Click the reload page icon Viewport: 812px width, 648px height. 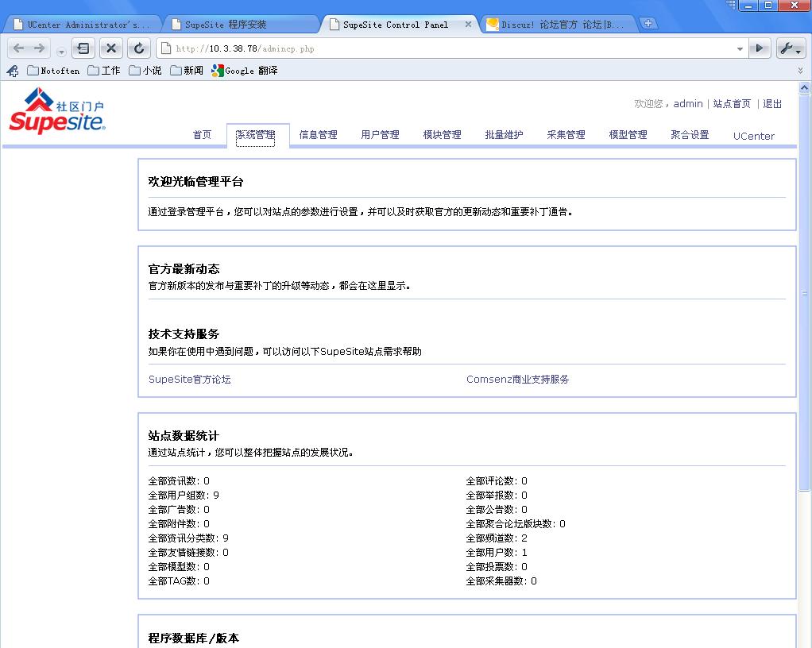tap(138, 48)
